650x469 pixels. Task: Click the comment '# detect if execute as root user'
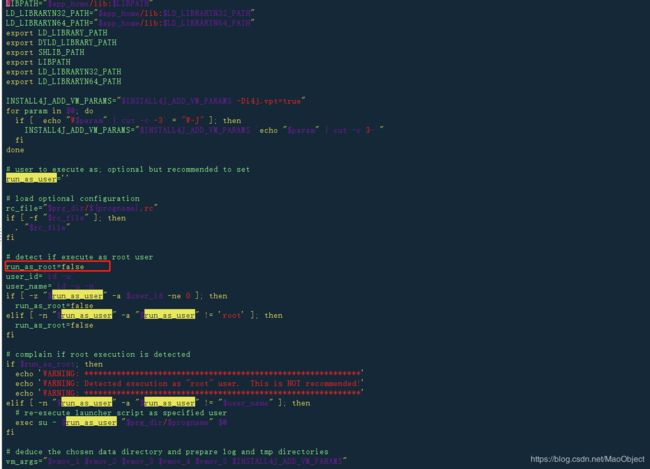[x=80, y=257]
